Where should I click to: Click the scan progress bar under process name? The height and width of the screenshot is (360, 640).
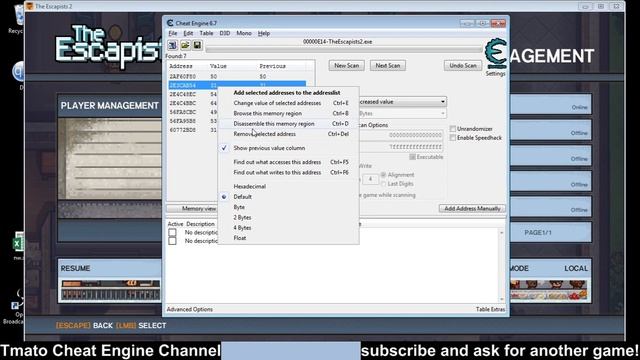coord(343,50)
